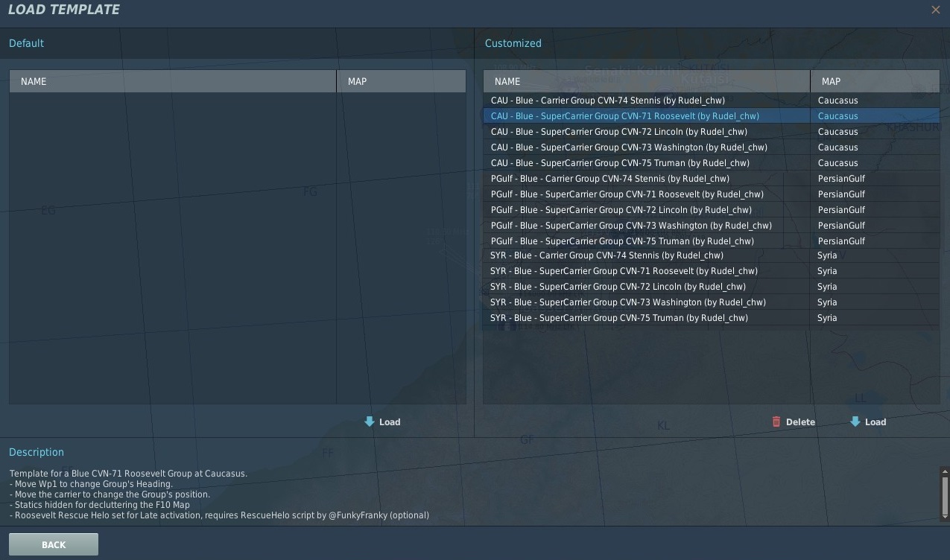
Task: Select CAU Carrier Group CVN-74 Stennis template
Action: coord(607,101)
